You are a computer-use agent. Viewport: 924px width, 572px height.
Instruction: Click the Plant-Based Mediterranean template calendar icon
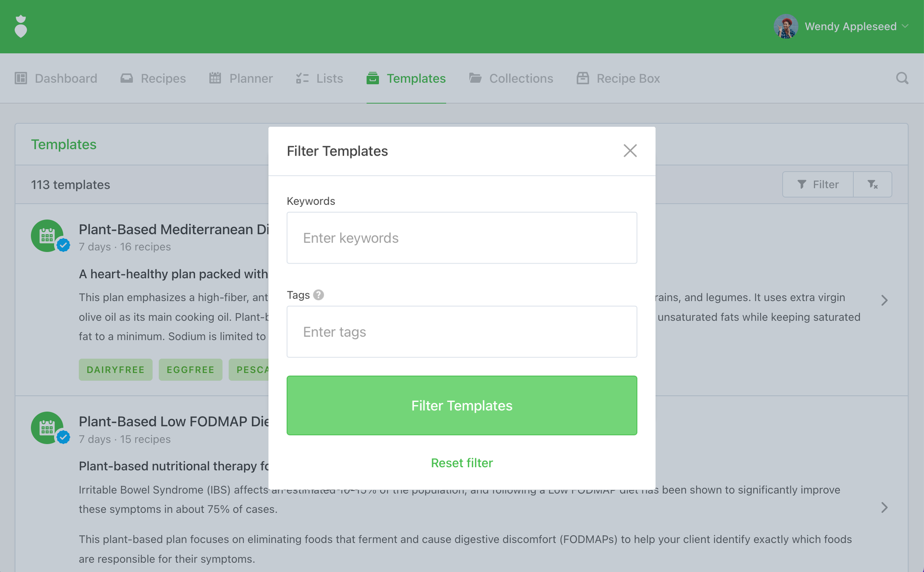pyautogui.click(x=47, y=236)
